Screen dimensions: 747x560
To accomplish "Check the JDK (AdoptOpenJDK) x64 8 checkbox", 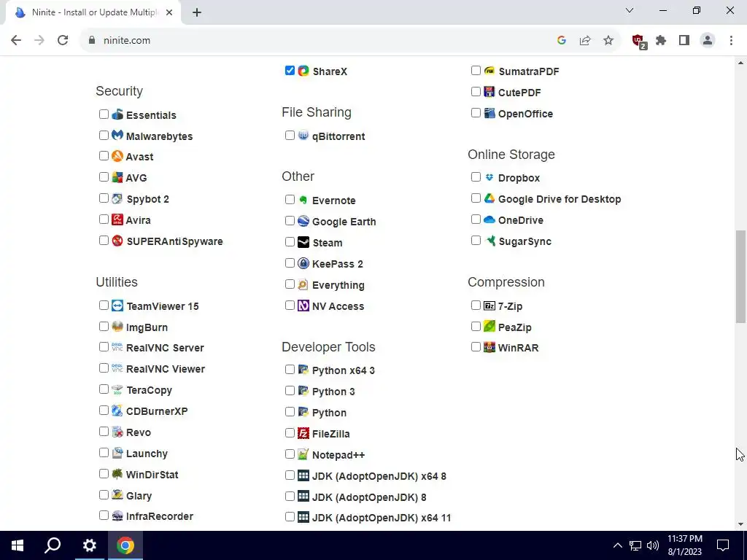I will 290,475.
